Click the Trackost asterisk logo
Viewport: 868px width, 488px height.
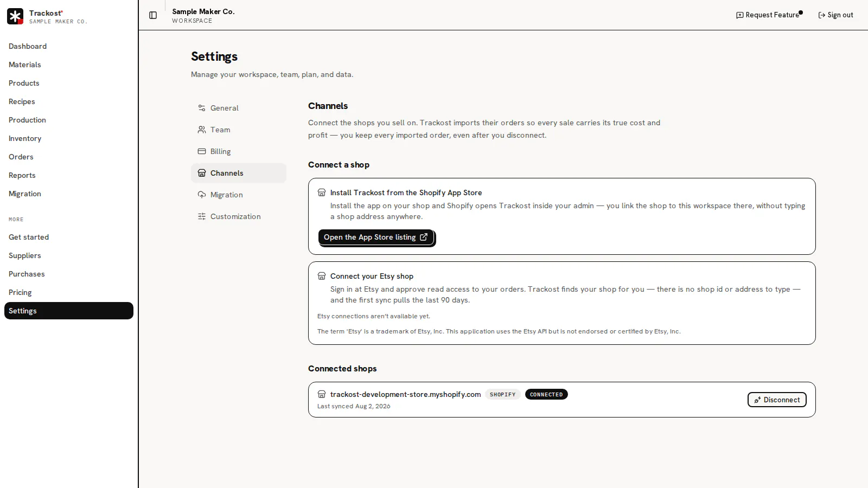(15, 16)
